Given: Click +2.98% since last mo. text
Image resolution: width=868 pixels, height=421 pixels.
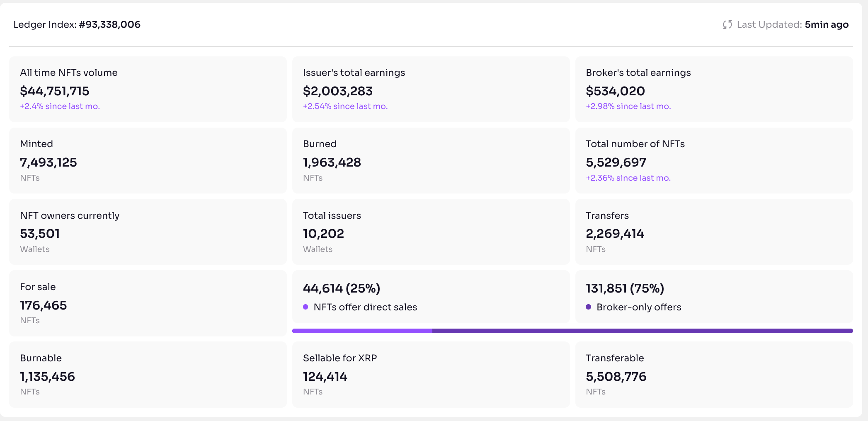Looking at the screenshot, I should pyautogui.click(x=628, y=106).
